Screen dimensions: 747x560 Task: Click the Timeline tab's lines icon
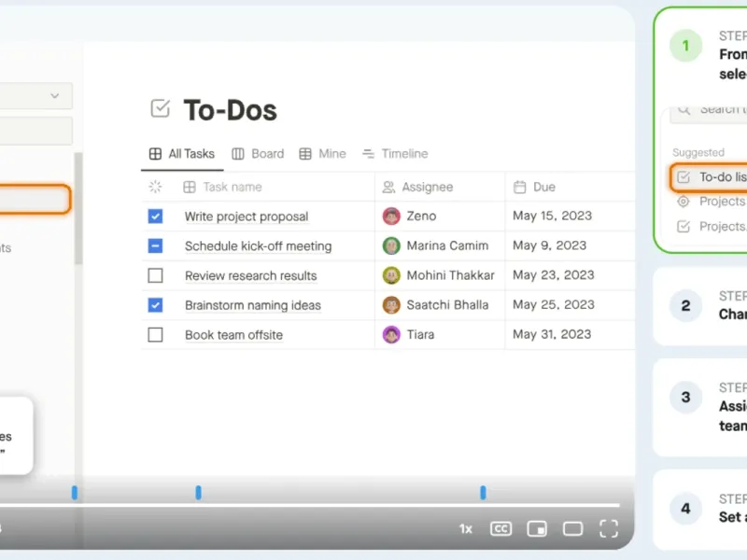click(368, 154)
